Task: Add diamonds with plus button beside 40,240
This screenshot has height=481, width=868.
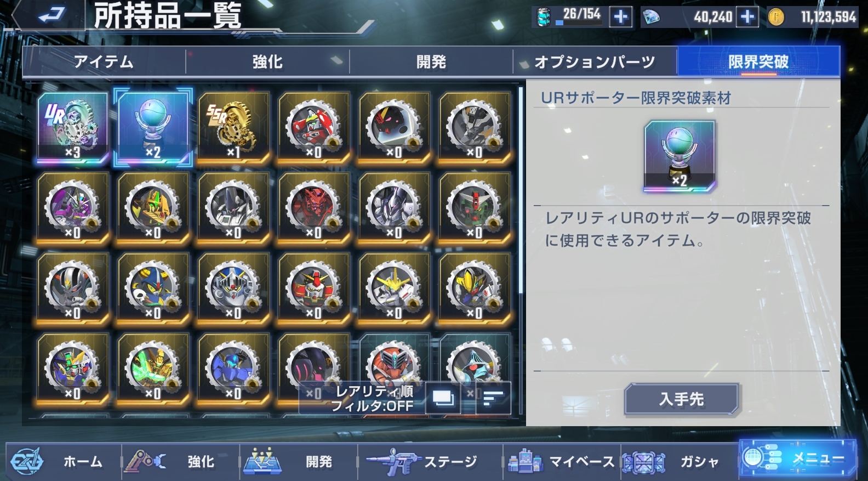Action: coord(747,17)
